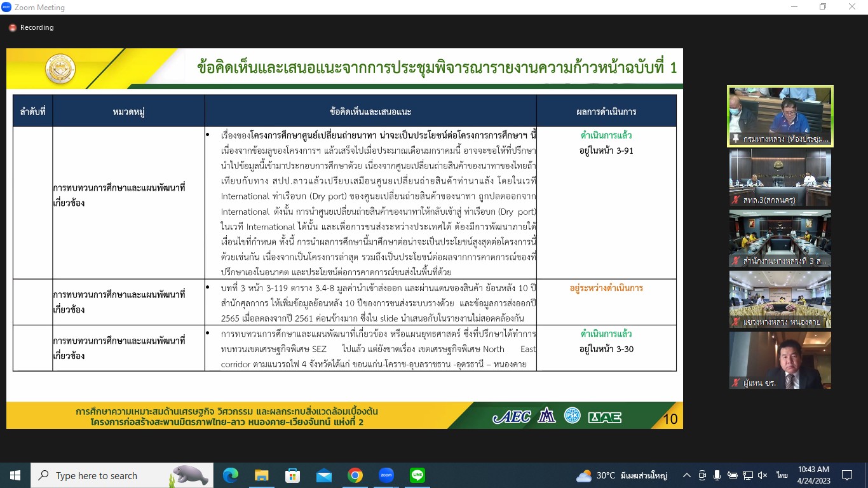The height and width of the screenshot is (488, 868).
Task: Select the แขวงทางหลวง หนองคาย participant video
Action: (780, 299)
